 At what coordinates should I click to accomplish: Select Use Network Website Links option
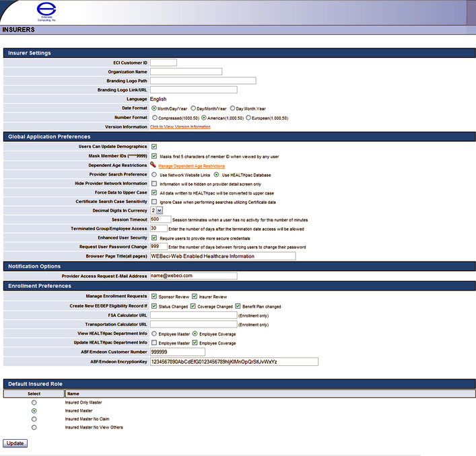pos(154,174)
